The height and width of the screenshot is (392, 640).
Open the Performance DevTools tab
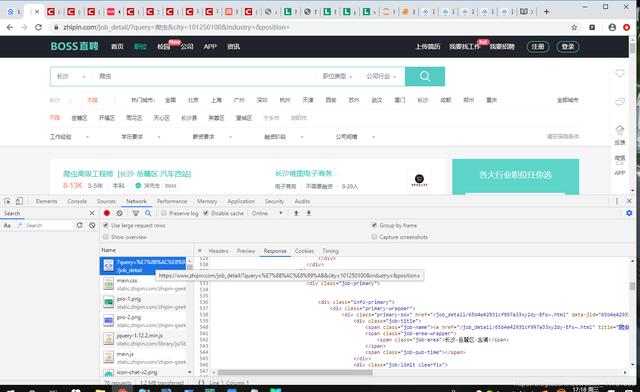point(172,201)
